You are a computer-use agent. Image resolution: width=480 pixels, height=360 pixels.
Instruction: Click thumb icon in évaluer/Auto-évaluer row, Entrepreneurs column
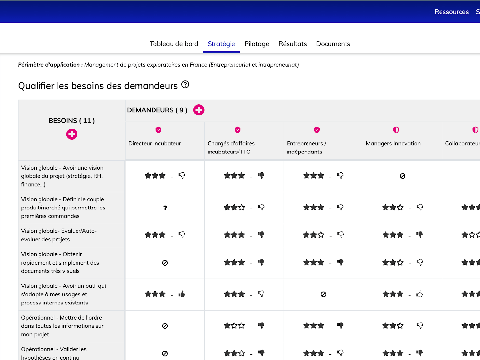[340, 235]
